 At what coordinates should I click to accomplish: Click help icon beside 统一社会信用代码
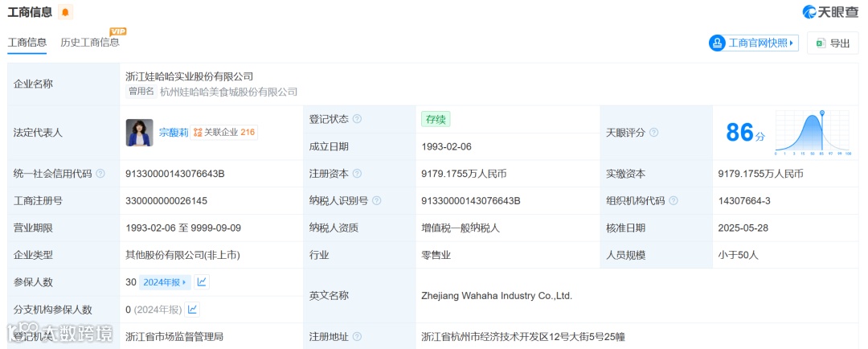pyautogui.click(x=100, y=174)
